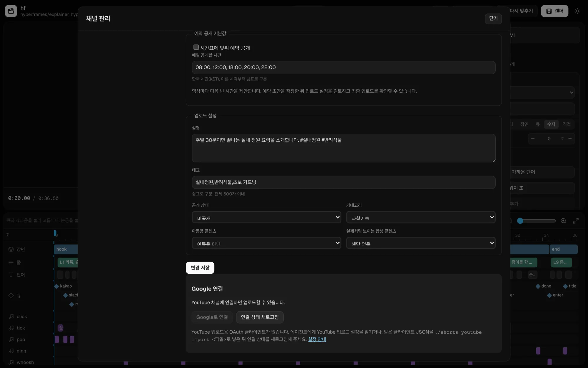The height and width of the screenshot is (368, 588).
Task: Select the 직접 tab in background panel
Action: [567, 124]
